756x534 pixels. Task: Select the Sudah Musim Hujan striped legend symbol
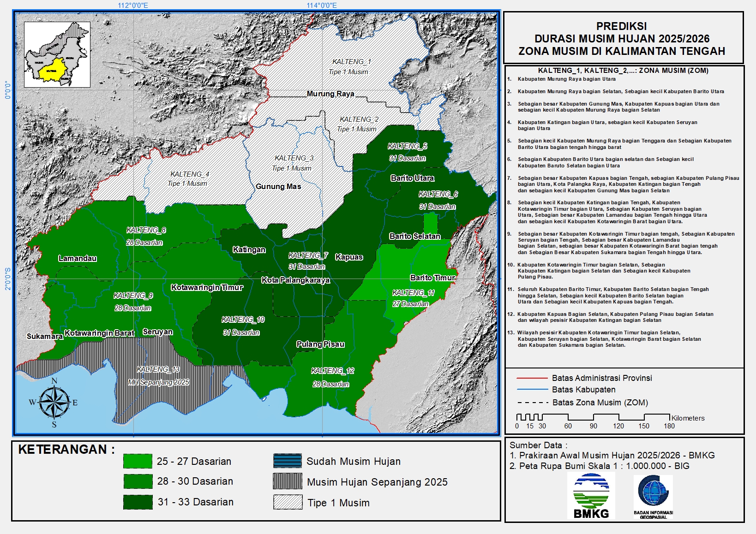point(287,461)
